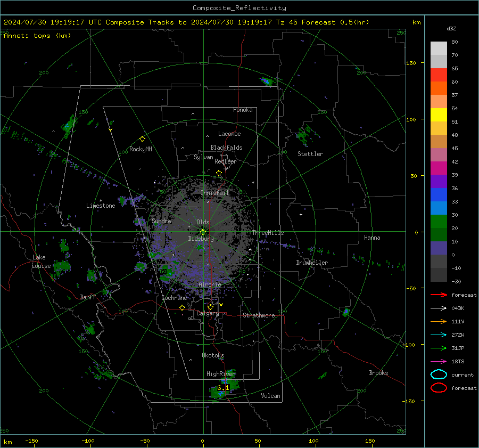Image resolution: width=479 pixels, height=448 pixels.
Task: Click the cyan current ellipse legend icon
Action: [x=439, y=374]
